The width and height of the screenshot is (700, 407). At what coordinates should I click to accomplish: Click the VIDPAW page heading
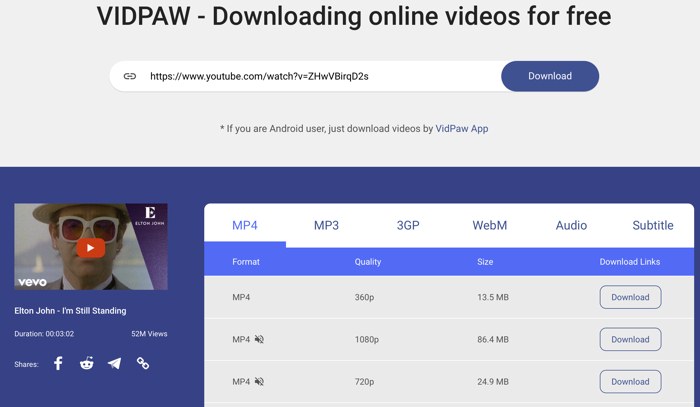tap(354, 16)
